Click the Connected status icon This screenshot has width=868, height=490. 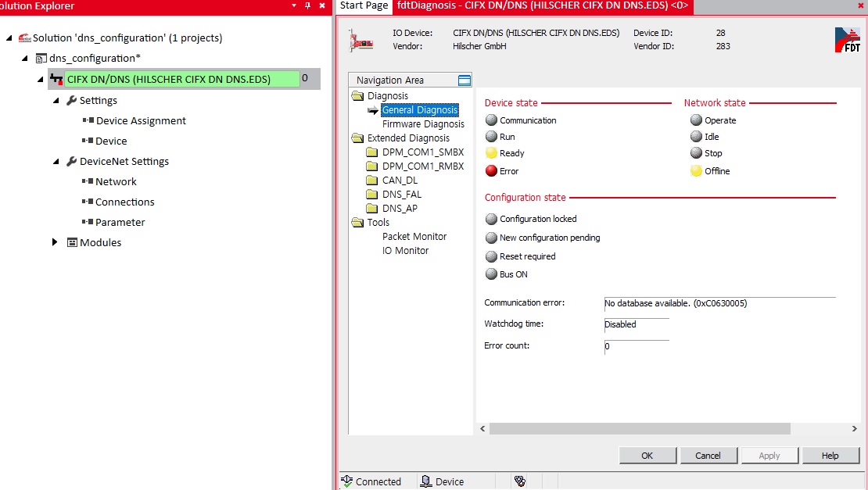tap(347, 481)
